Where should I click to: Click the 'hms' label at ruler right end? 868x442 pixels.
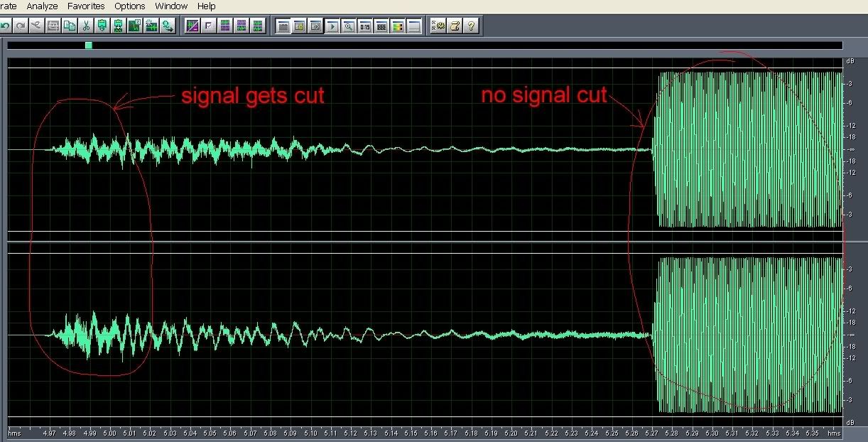834,433
